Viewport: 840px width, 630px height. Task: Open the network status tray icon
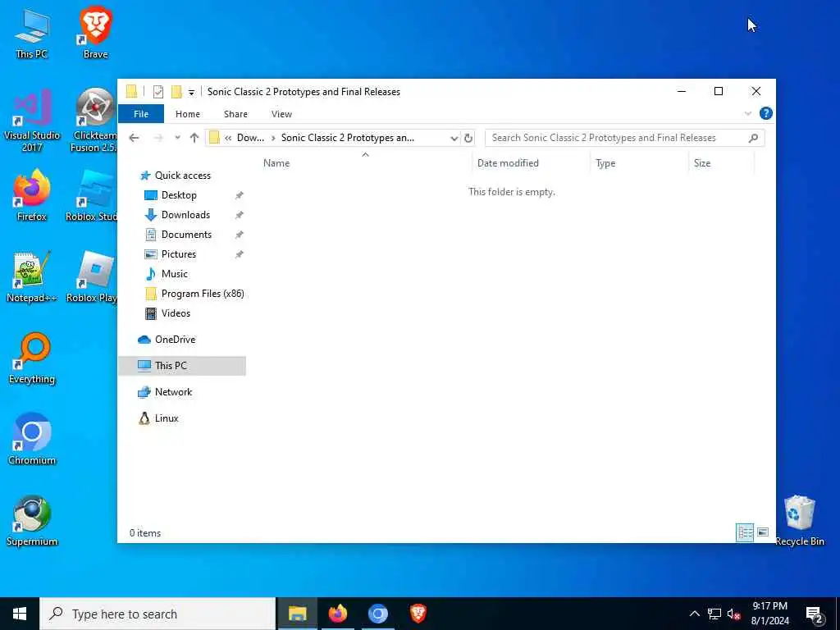click(714, 614)
